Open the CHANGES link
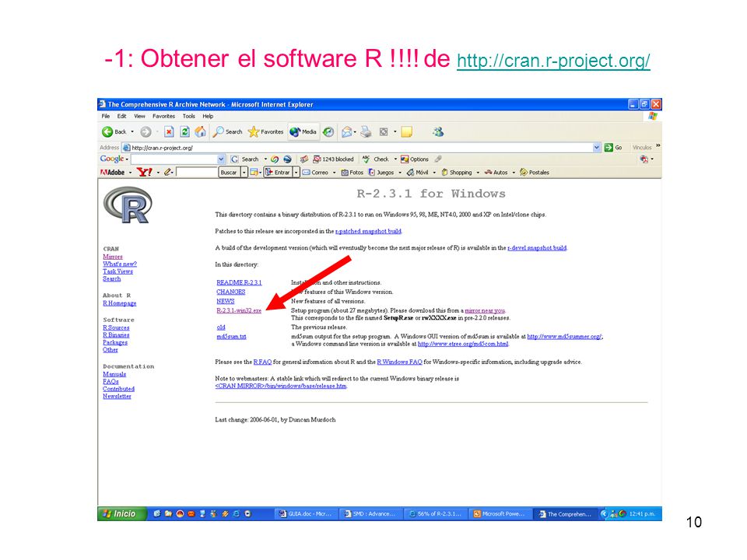Viewport: 747px width, 560px height. coord(231,292)
